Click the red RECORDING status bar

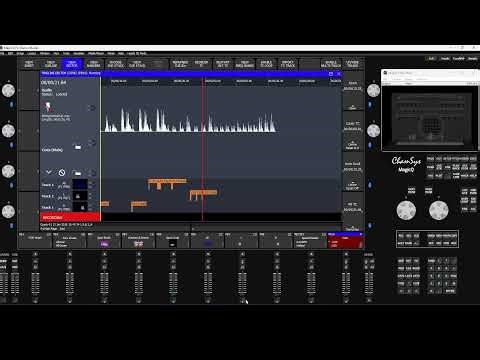[x=70, y=217]
